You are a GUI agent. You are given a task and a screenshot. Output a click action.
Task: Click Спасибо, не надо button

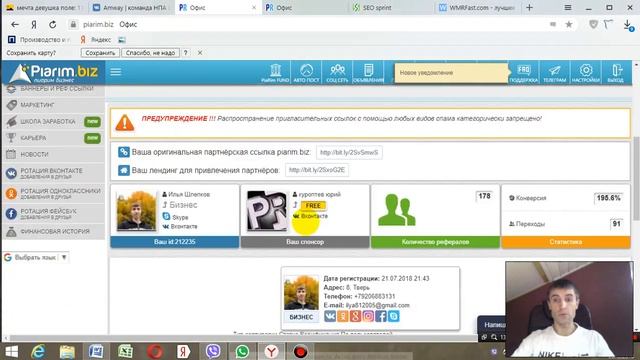point(150,53)
